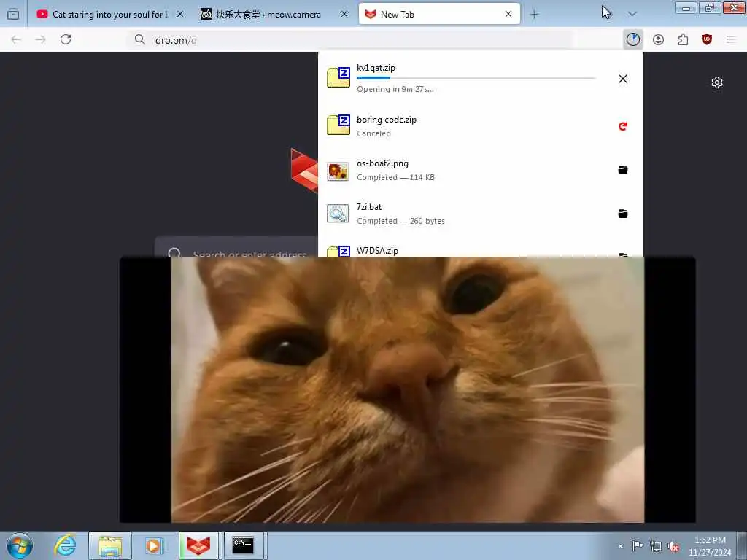Reload the current page
Screen dimensions: 747x560
pos(66,39)
